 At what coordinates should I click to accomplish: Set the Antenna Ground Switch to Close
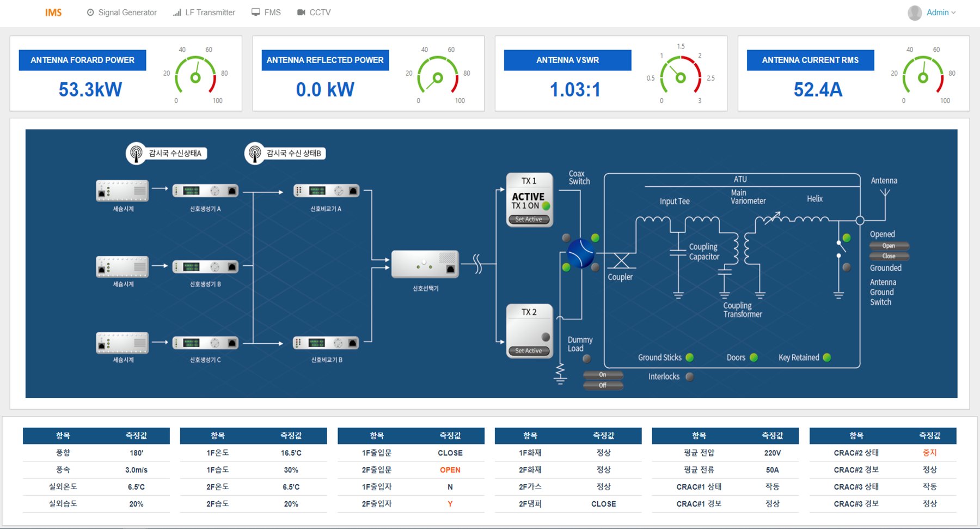[x=889, y=256]
